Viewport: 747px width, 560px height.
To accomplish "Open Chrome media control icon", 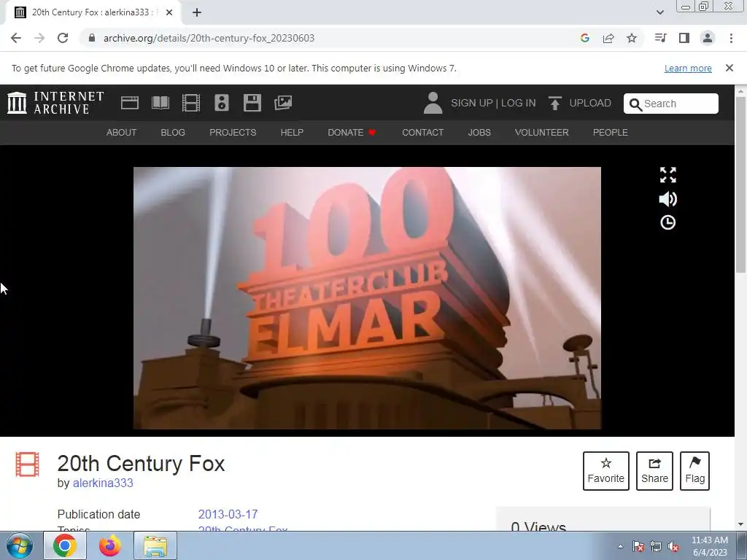I will [x=660, y=38].
